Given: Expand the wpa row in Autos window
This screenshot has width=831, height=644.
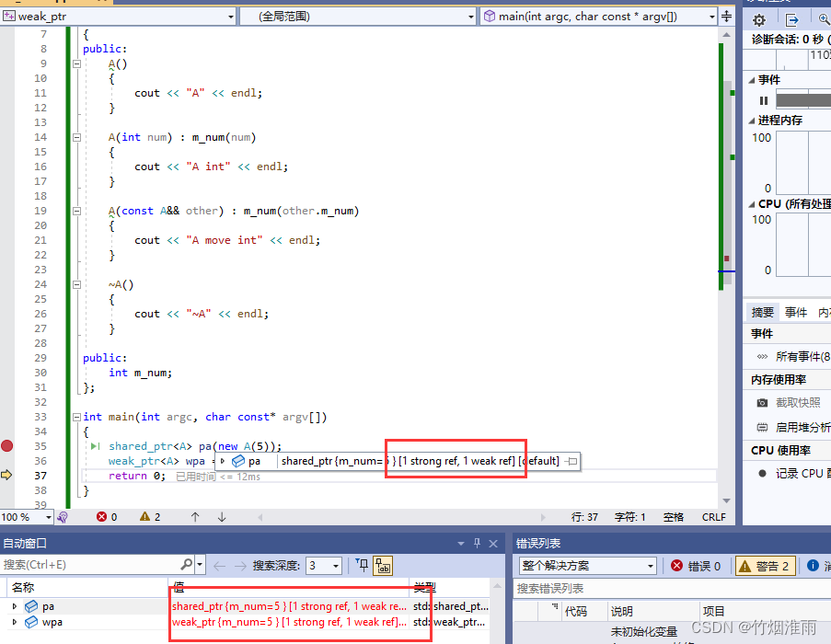Looking at the screenshot, I should click(x=15, y=622).
